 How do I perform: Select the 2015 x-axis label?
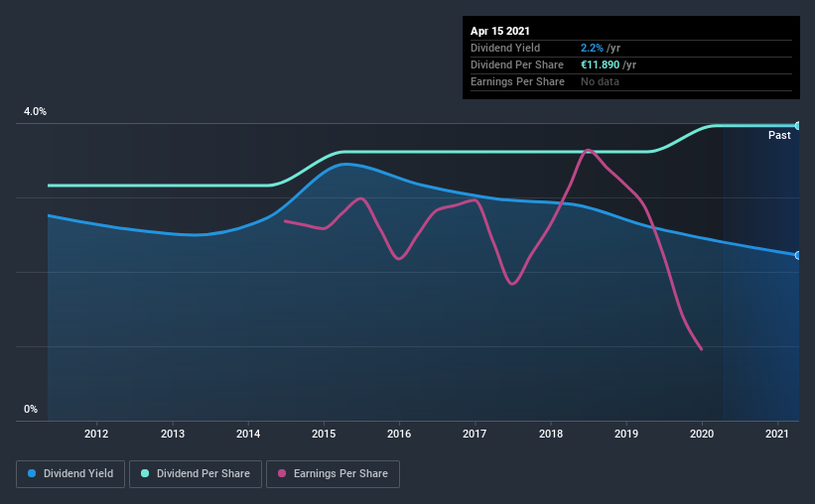tap(324, 434)
